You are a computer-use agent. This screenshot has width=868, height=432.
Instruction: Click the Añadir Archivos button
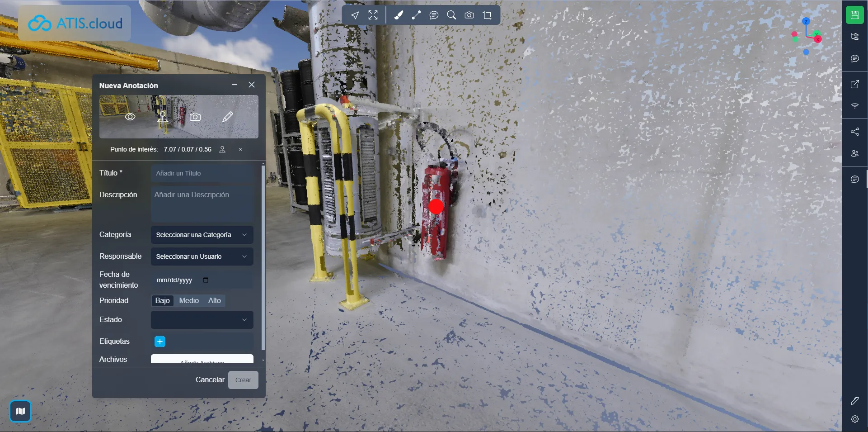pyautogui.click(x=202, y=359)
